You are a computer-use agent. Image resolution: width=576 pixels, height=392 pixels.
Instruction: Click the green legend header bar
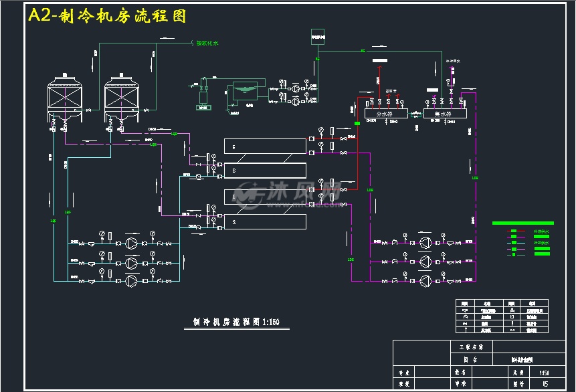point(523,223)
